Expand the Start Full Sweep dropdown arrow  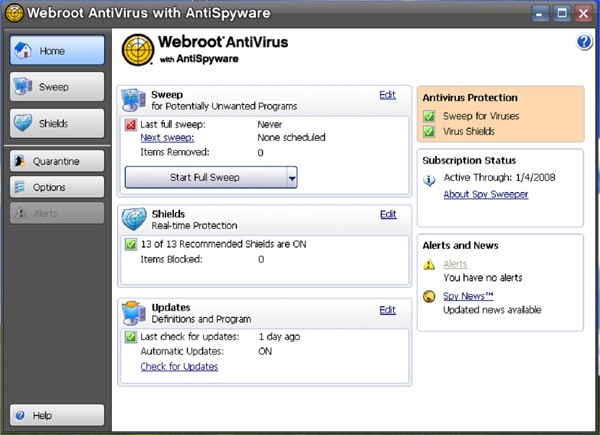[x=292, y=178]
